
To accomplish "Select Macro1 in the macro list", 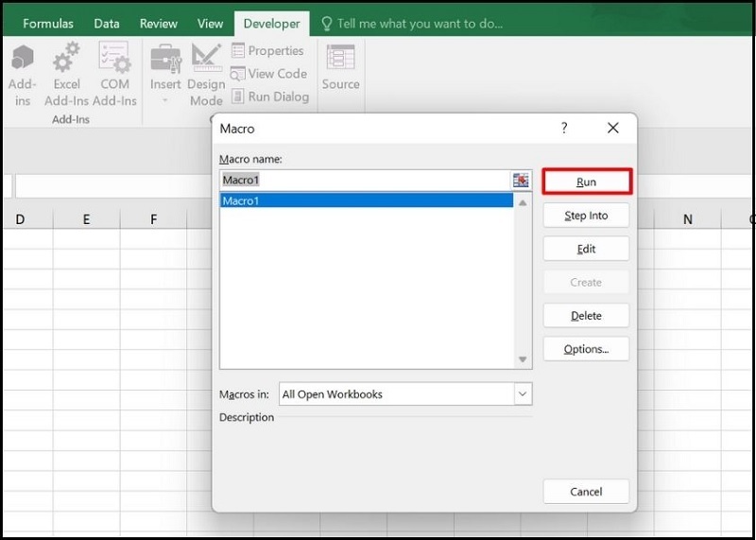I will (x=366, y=200).
